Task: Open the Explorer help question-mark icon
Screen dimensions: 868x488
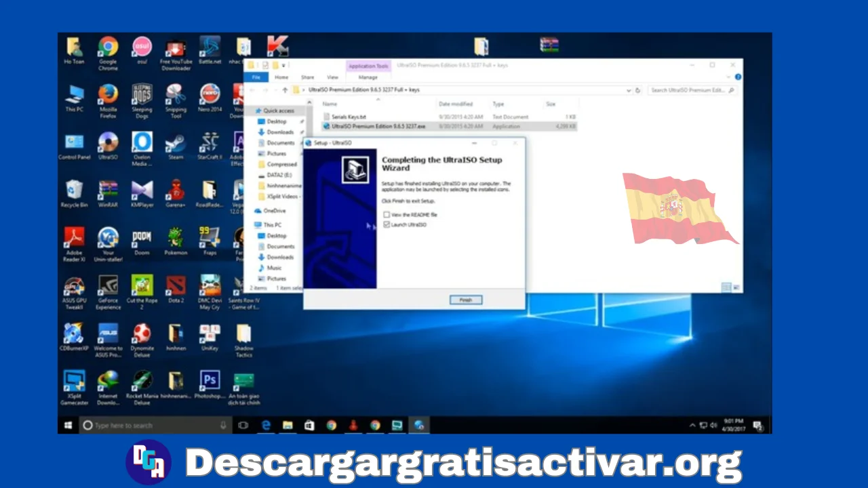Action: (738, 77)
